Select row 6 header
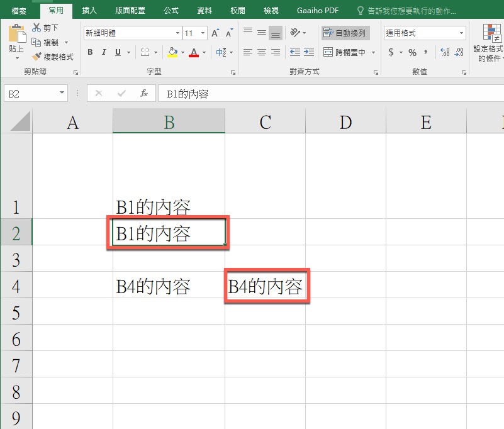504x429 pixels. 16,338
